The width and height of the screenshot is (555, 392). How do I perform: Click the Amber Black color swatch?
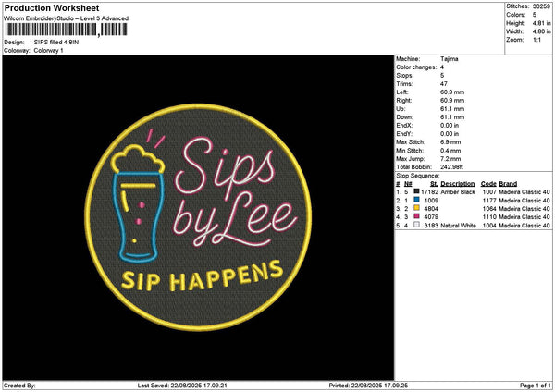tap(416, 191)
